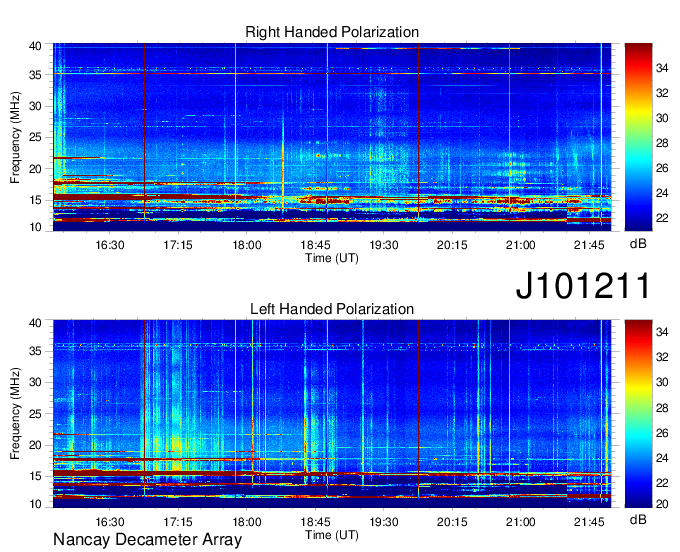This screenshot has height=552, width=680.
Task: Click the 20 dB tick on Left Handed colorbar
Action: (x=662, y=503)
